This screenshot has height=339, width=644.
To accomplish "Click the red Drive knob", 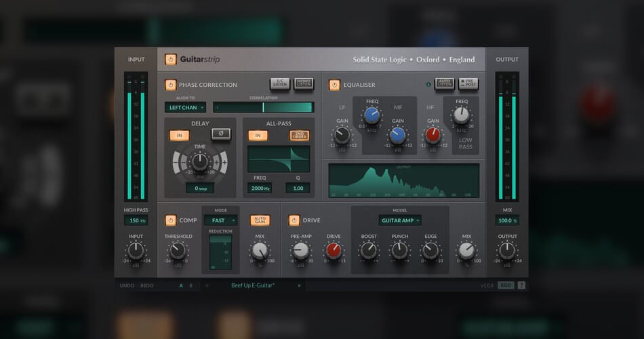I will pos(334,251).
